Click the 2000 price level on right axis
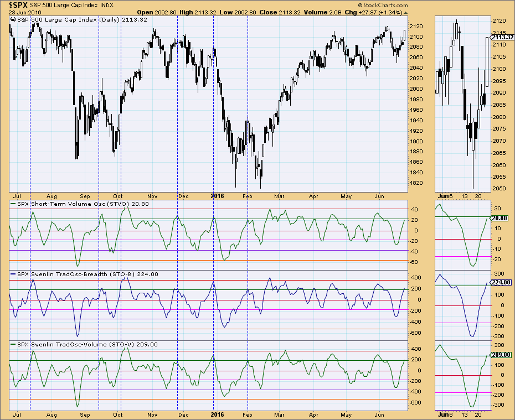The image size is (515, 420). click(416, 89)
